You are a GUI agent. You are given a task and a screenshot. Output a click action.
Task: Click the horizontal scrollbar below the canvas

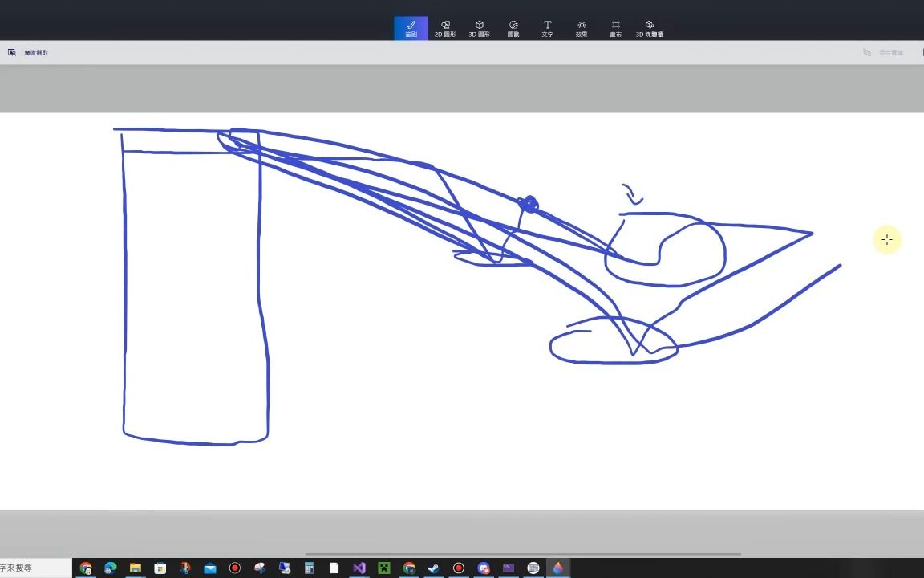point(523,555)
